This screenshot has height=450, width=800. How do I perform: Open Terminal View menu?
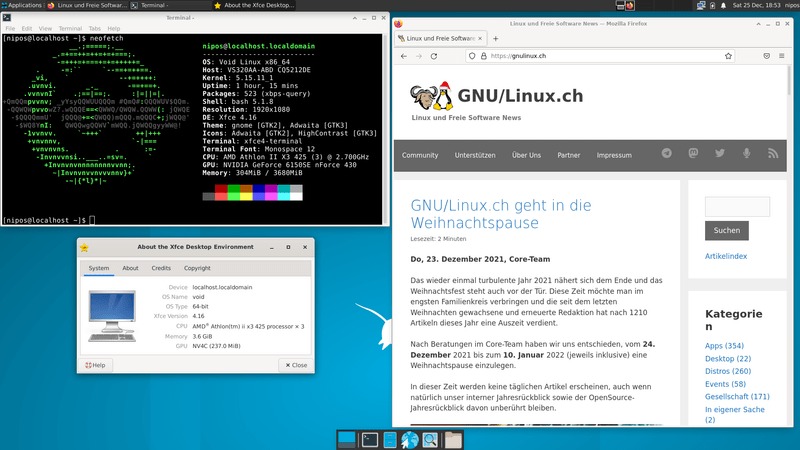click(x=45, y=29)
